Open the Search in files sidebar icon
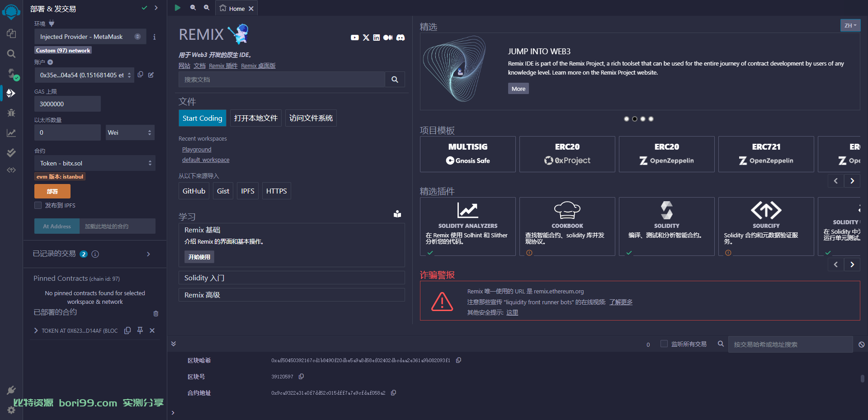Image resolution: width=868 pixels, height=420 pixels. point(11,54)
